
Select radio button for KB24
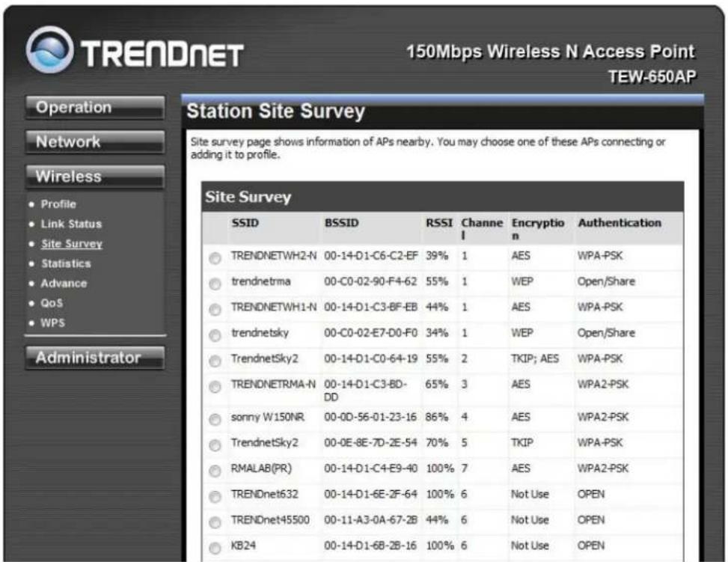pyautogui.click(x=215, y=548)
